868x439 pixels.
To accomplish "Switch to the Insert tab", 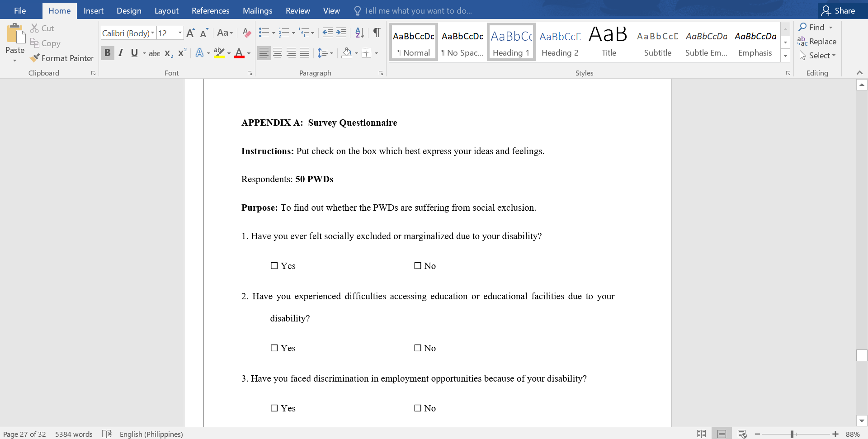I will (x=94, y=10).
